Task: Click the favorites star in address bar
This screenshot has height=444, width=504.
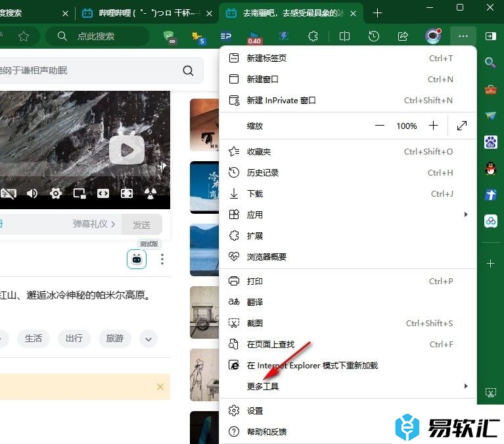Action: pos(24,36)
